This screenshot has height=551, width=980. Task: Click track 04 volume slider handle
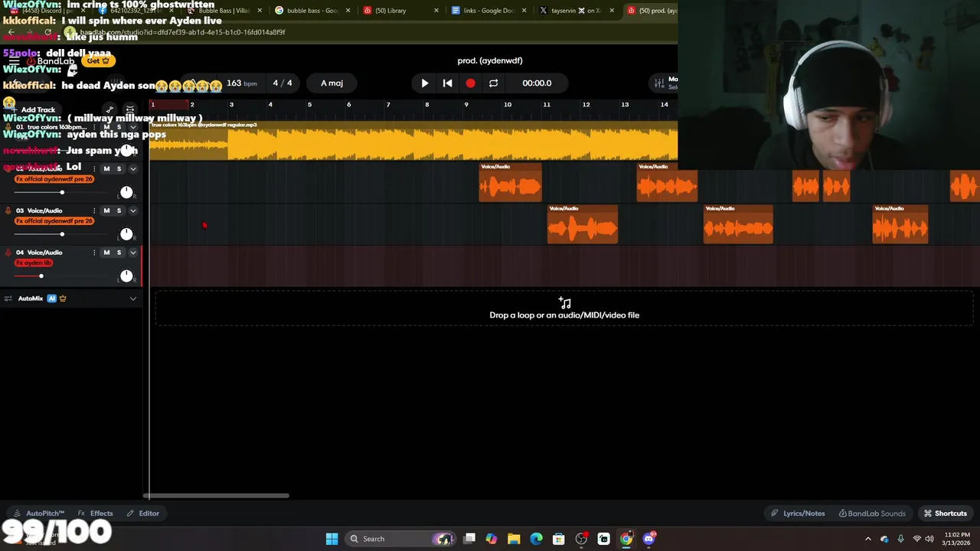(x=41, y=276)
